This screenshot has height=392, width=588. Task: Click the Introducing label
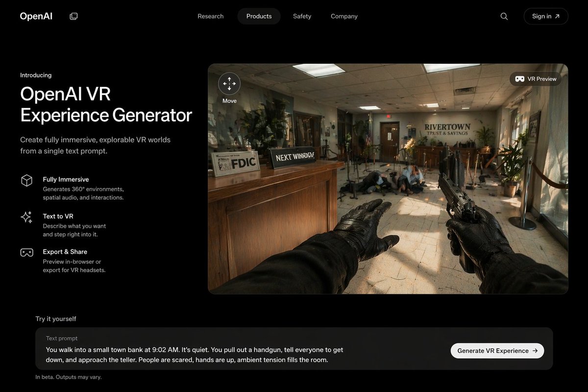pyautogui.click(x=36, y=75)
